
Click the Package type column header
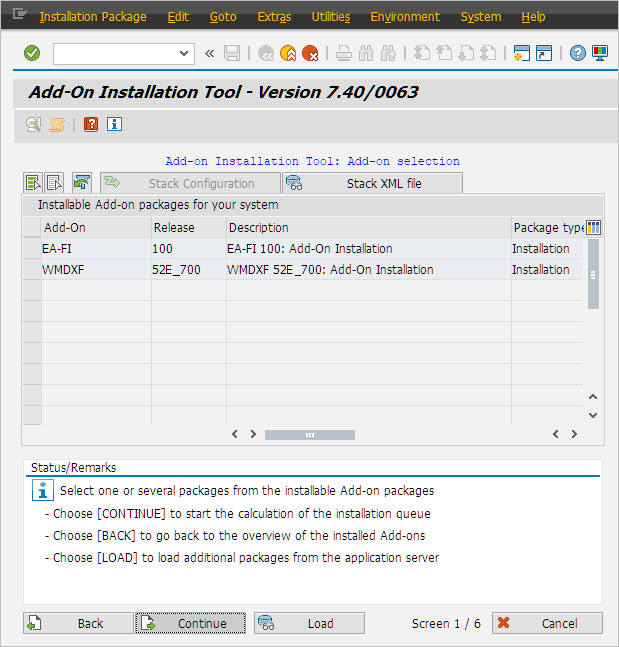coord(548,227)
